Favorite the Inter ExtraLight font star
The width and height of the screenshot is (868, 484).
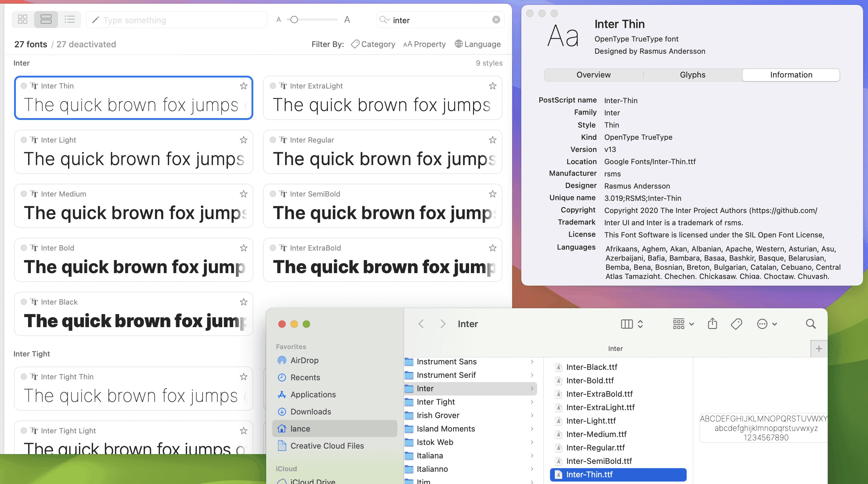493,86
